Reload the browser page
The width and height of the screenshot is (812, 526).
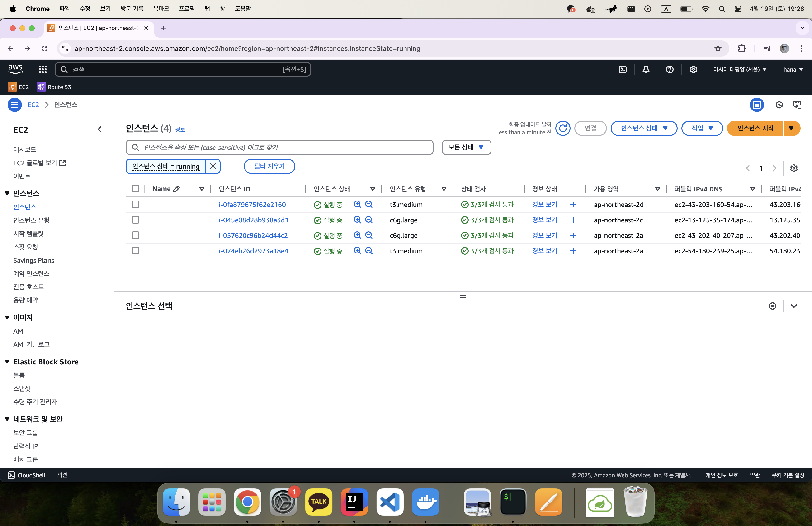coord(45,48)
